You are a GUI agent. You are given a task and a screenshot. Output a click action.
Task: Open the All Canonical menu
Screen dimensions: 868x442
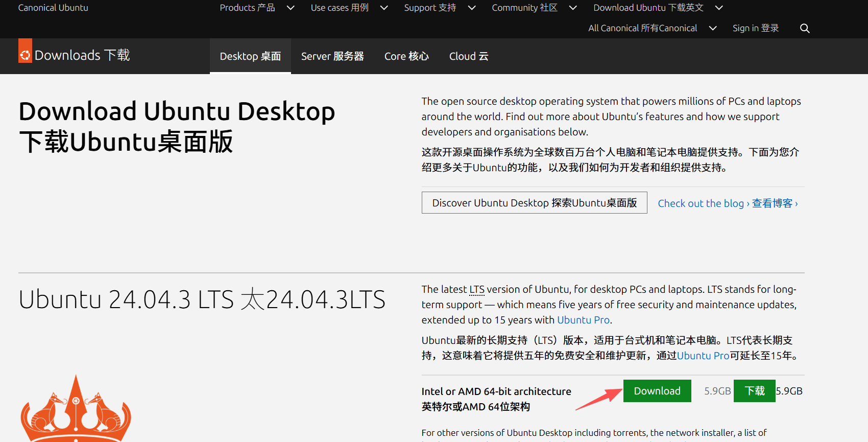[643, 28]
